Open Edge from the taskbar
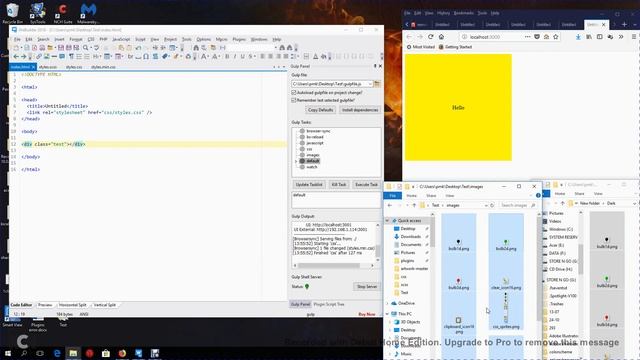 click(57, 353)
